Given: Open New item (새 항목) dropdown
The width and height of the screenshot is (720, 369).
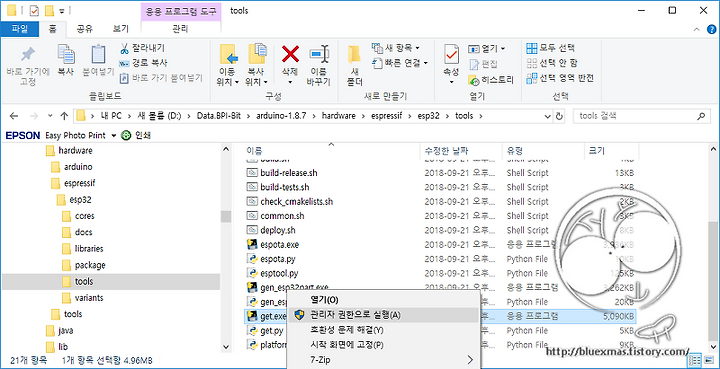Looking at the screenshot, I should coord(396,48).
